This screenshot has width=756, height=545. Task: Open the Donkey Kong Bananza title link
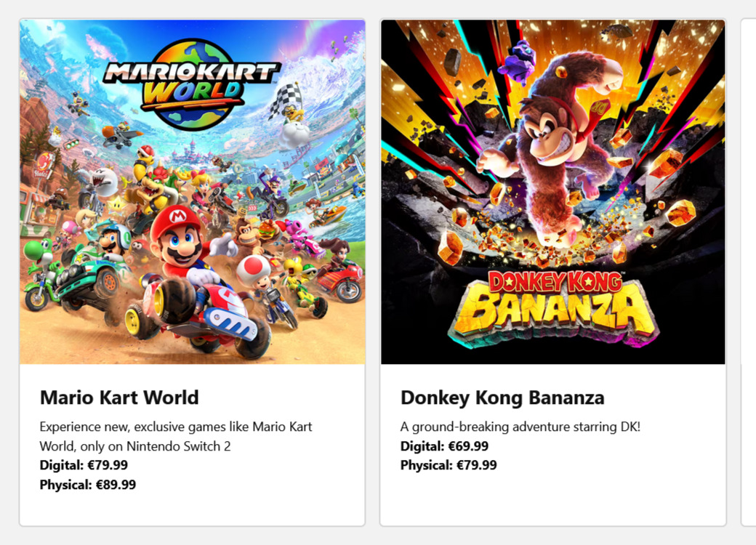tap(502, 397)
